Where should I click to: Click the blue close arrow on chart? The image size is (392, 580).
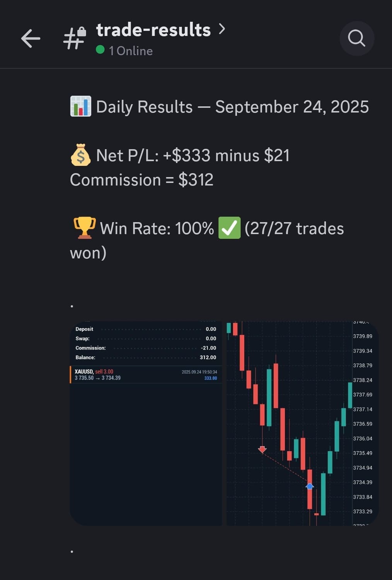pyautogui.click(x=310, y=486)
